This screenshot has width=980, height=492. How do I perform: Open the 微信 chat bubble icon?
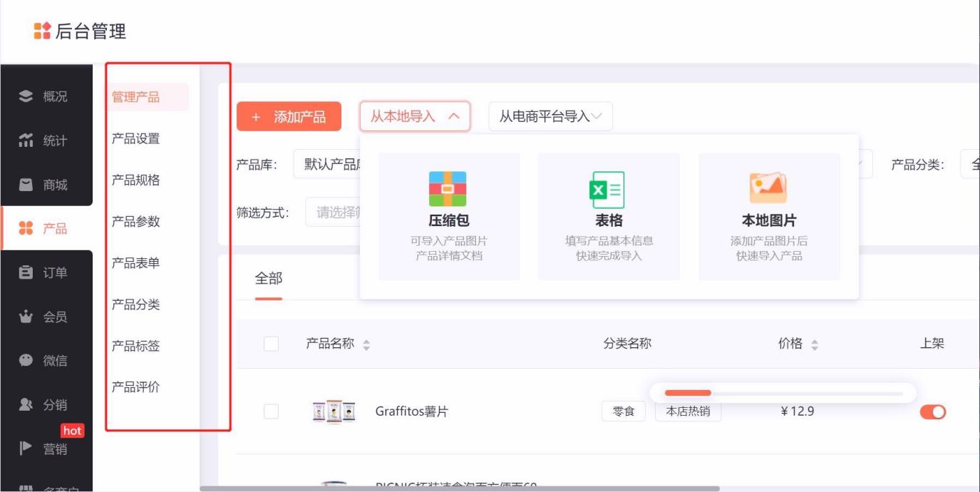click(x=26, y=361)
